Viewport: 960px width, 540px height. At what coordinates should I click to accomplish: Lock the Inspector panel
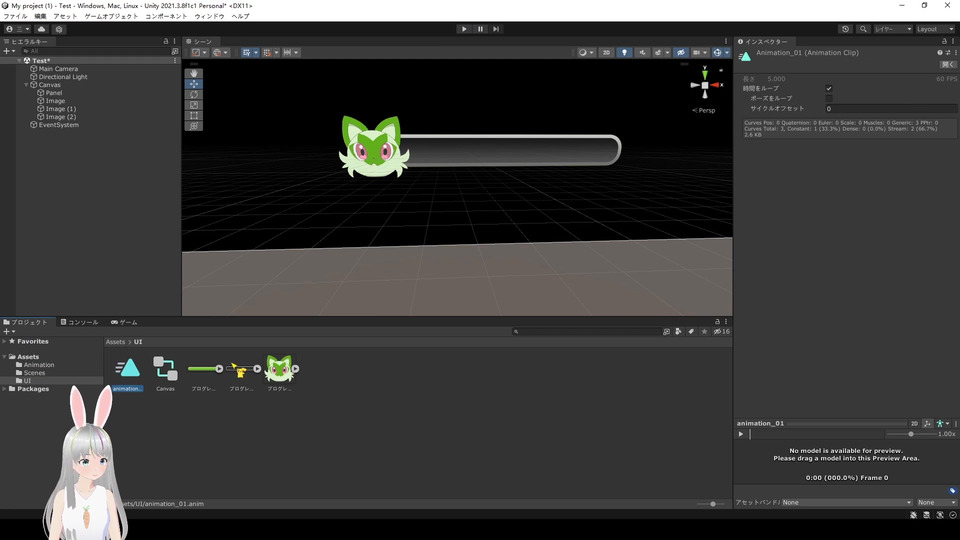click(x=944, y=42)
